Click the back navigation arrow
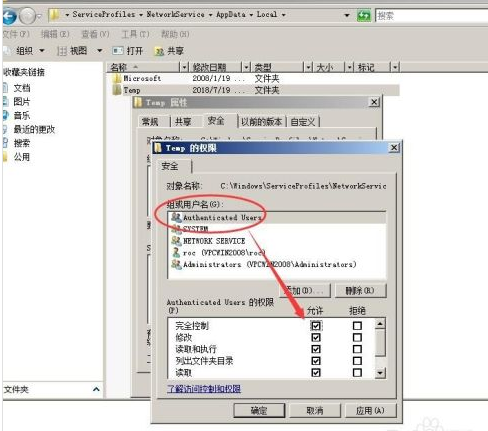 click(x=9, y=16)
